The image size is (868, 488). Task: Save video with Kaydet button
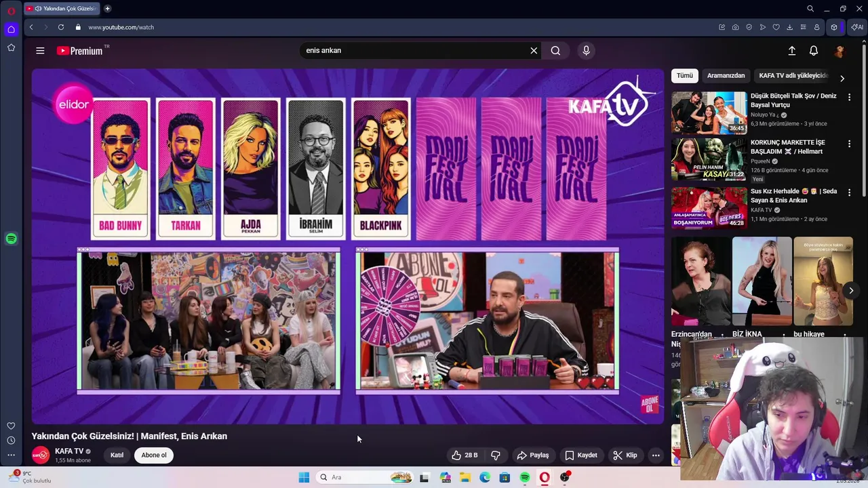click(581, 455)
